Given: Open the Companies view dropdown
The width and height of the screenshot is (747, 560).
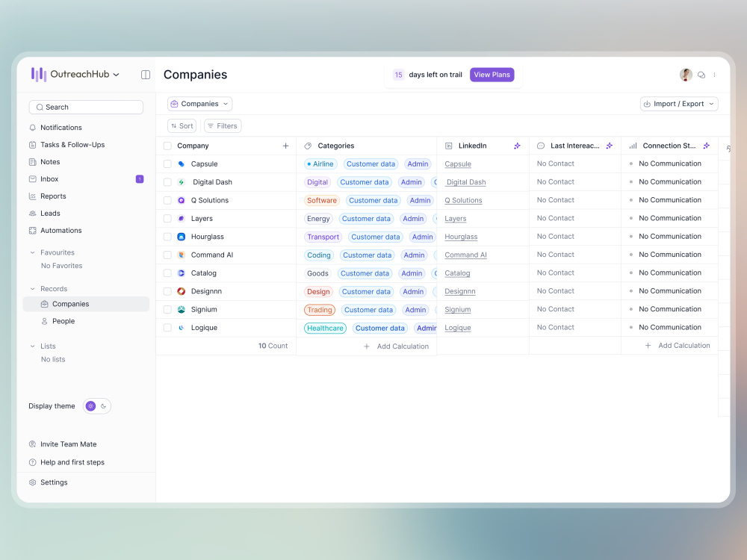Looking at the screenshot, I should [199, 104].
